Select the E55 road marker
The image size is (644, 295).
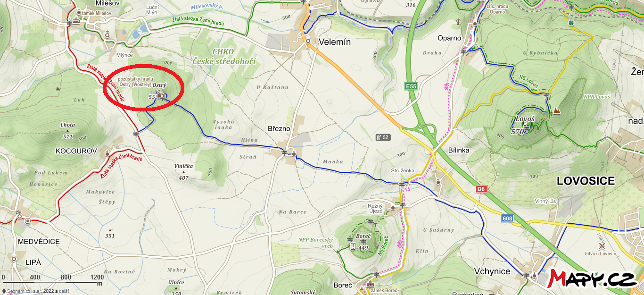pyautogui.click(x=411, y=86)
